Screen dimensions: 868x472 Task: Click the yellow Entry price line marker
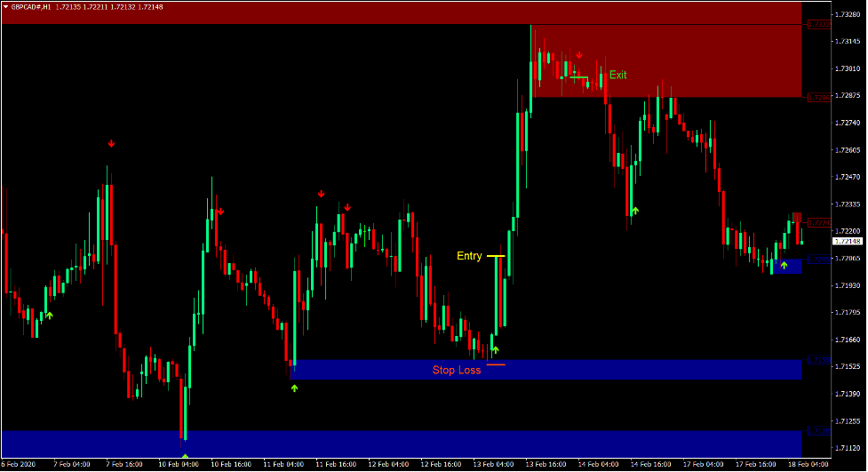point(495,256)
